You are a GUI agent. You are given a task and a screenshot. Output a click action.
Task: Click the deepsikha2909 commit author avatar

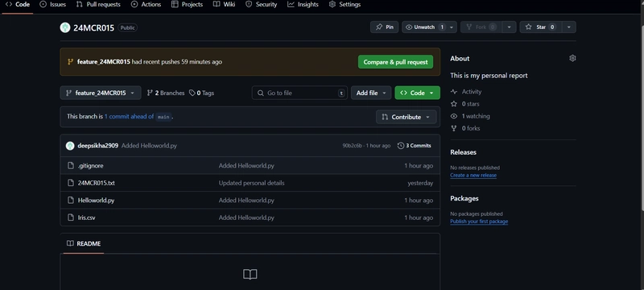[x=70, y=146]
